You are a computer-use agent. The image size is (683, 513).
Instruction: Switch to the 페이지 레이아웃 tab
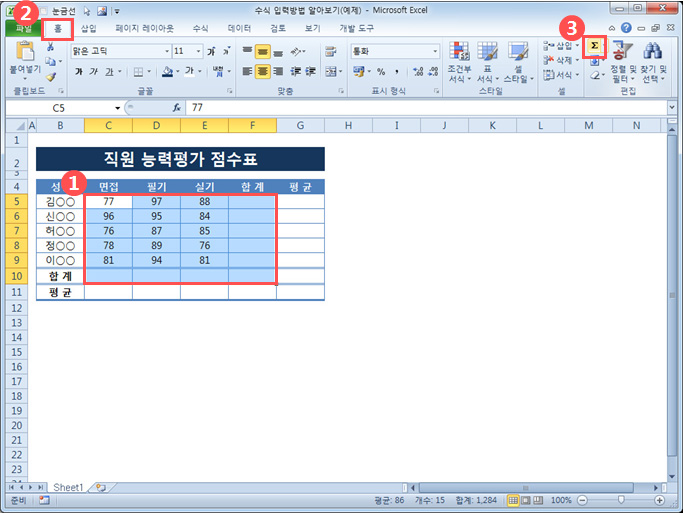[x=144, y=29]
